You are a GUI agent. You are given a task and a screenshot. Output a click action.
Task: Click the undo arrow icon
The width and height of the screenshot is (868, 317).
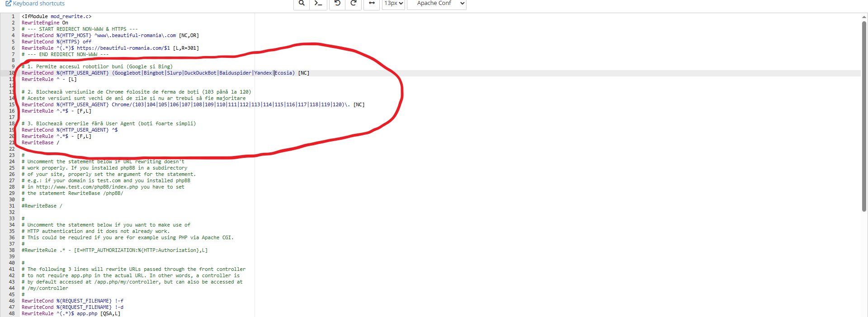click(x=337, y=3)
